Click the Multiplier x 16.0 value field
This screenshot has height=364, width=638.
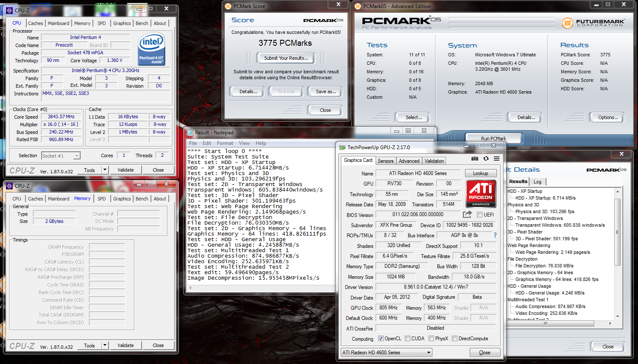(61, 124)
